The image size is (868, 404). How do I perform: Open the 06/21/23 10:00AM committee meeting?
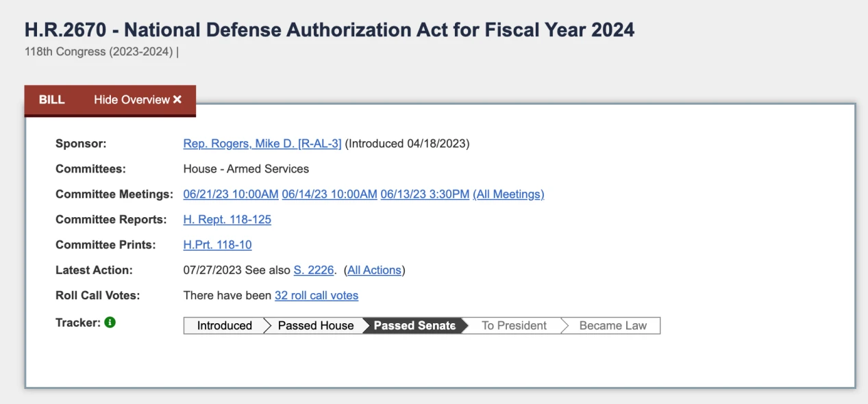point(231,194)
